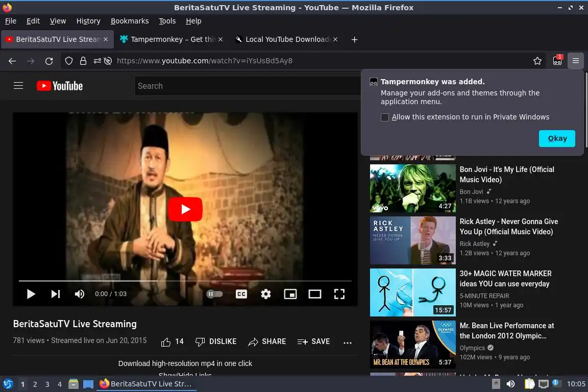Select the BeritaSatuTV Firefox taskbar entry
Viewport: 588px width, 392px height.
(x=146, y=384)
